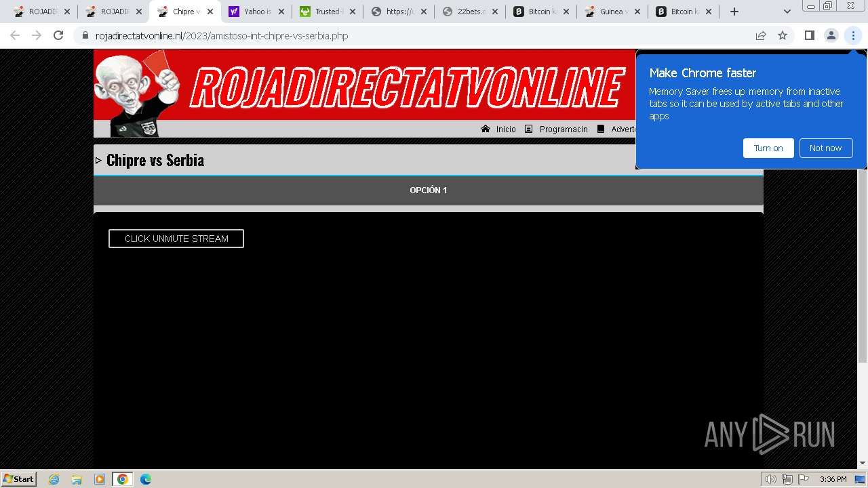
Task: Launch Internet Explorer from taskbar
Action: pos(54,479)
